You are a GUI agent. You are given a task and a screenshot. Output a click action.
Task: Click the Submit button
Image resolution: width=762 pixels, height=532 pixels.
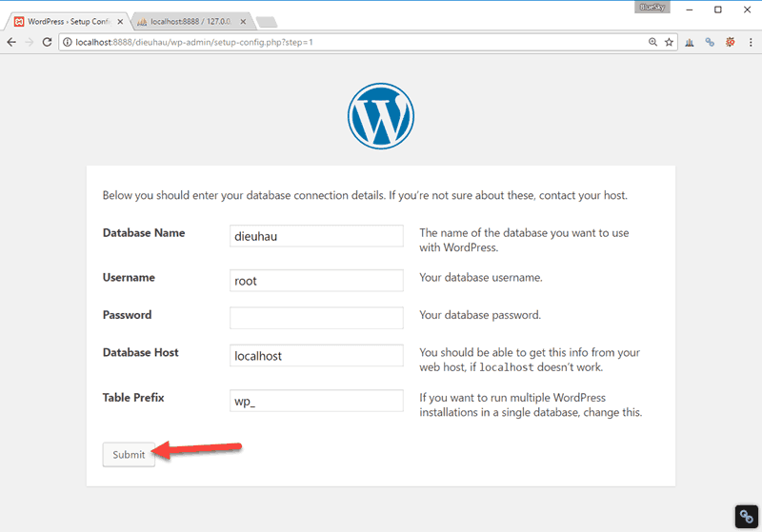tap(129, 455)
